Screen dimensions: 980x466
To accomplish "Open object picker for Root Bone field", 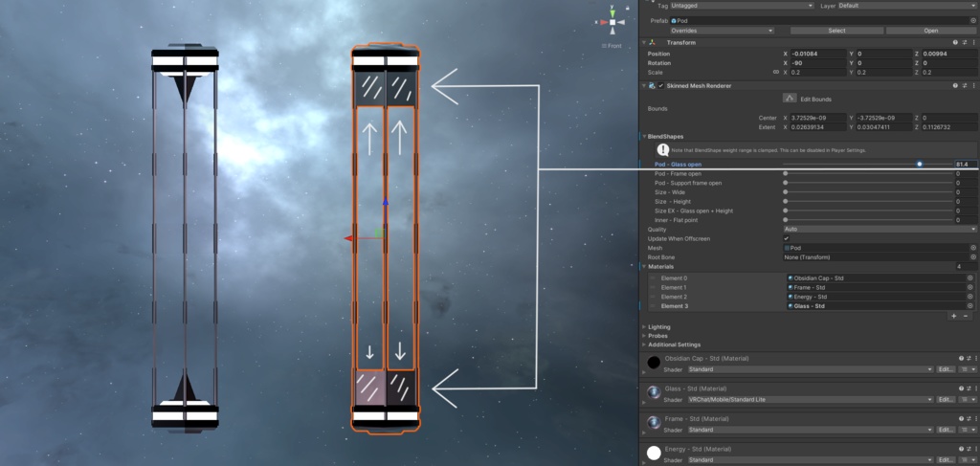I will [973, 257].
